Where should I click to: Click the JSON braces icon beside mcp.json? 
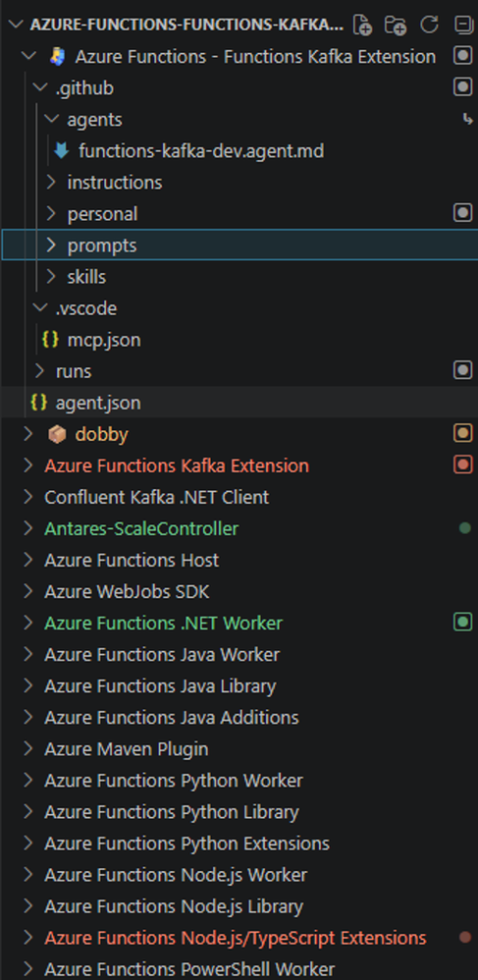pos(51,340)
